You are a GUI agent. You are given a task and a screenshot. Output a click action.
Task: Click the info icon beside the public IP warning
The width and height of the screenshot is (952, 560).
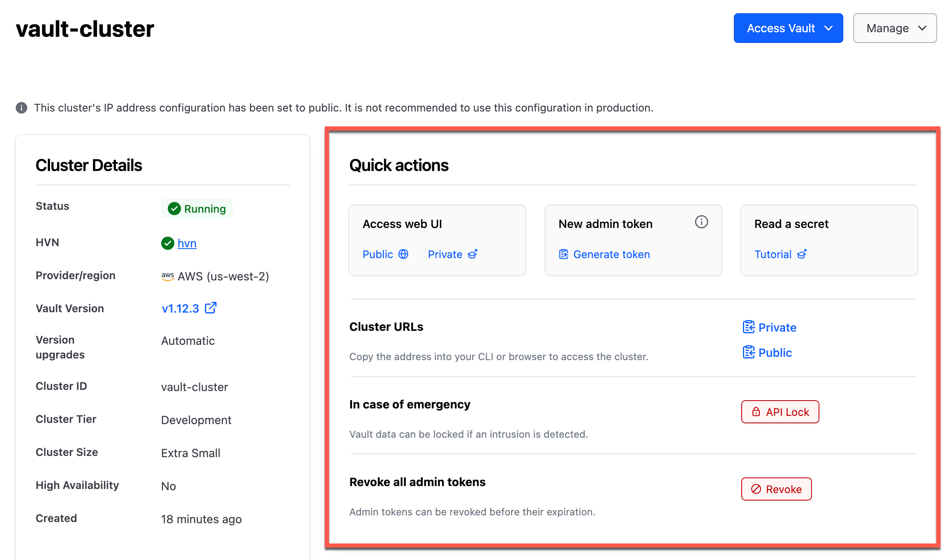pyautogui.click(x=21, y=108)
